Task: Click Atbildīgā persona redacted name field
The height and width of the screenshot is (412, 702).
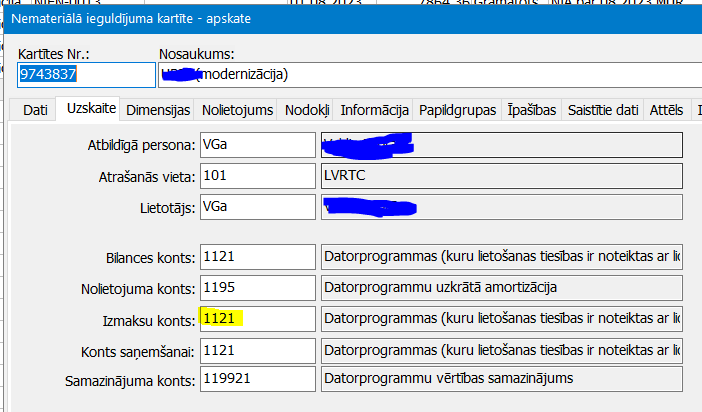Action: point(501,145)
